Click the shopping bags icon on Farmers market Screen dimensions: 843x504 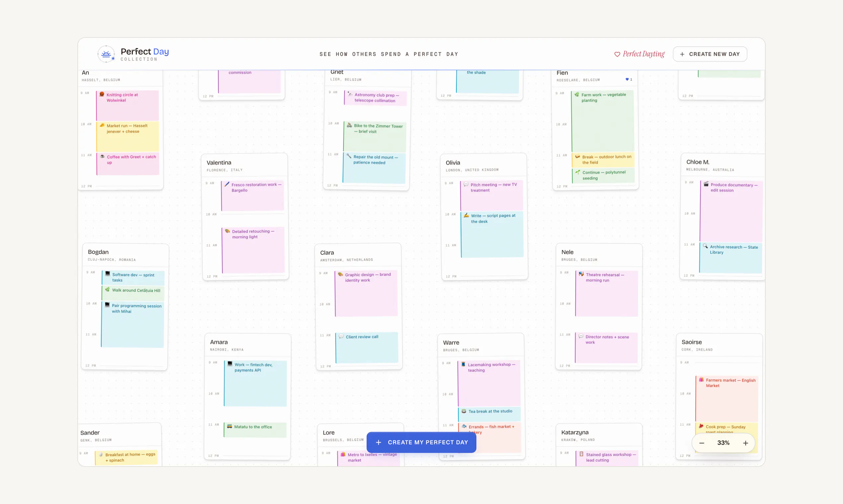coord(701,380)
